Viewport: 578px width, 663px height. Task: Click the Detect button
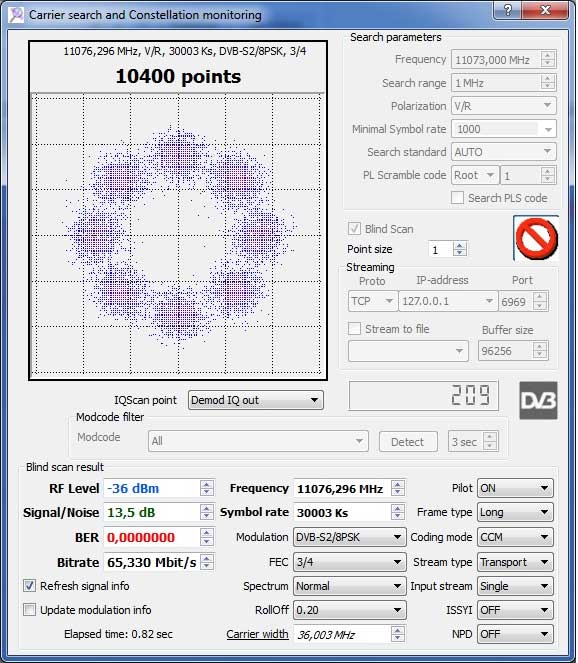(x=408, y=442)
